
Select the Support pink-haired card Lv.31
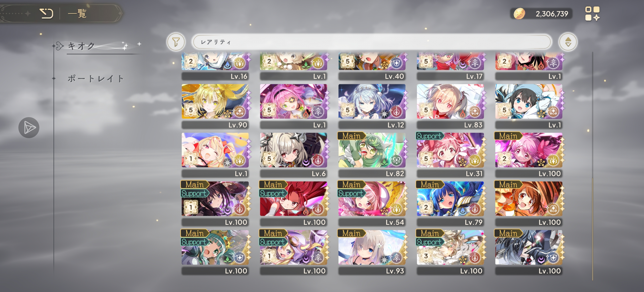point(450,155)
